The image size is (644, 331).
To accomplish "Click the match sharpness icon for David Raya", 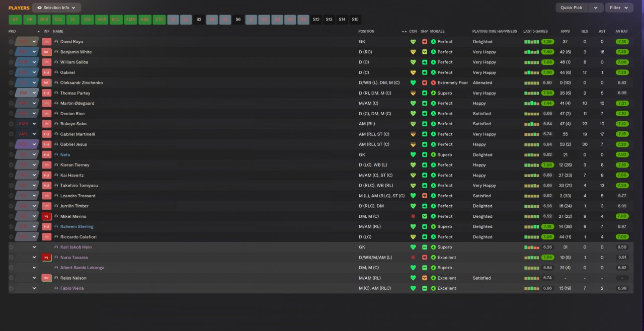I will click(425, 42).
